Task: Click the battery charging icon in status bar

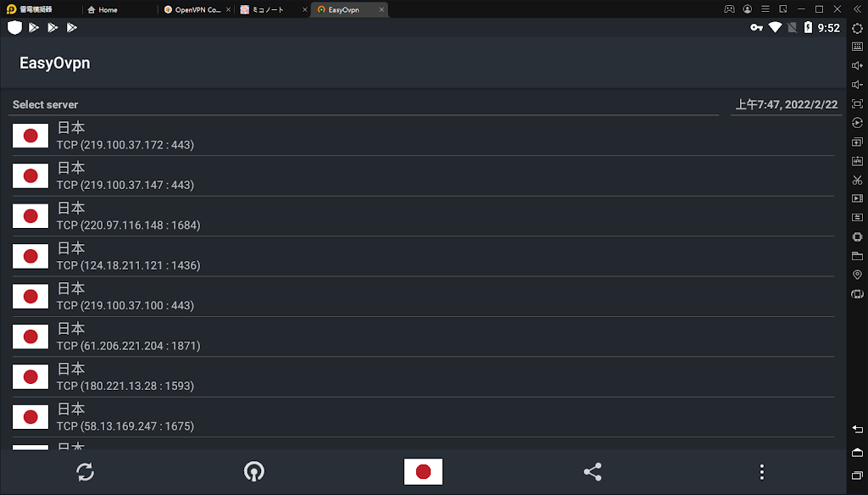Action: [808, 27]
